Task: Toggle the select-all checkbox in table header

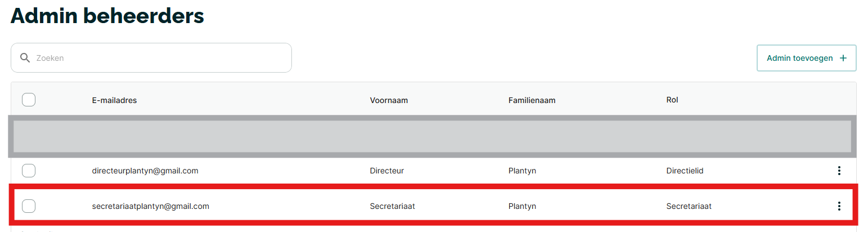Action: tap(29, 100)
